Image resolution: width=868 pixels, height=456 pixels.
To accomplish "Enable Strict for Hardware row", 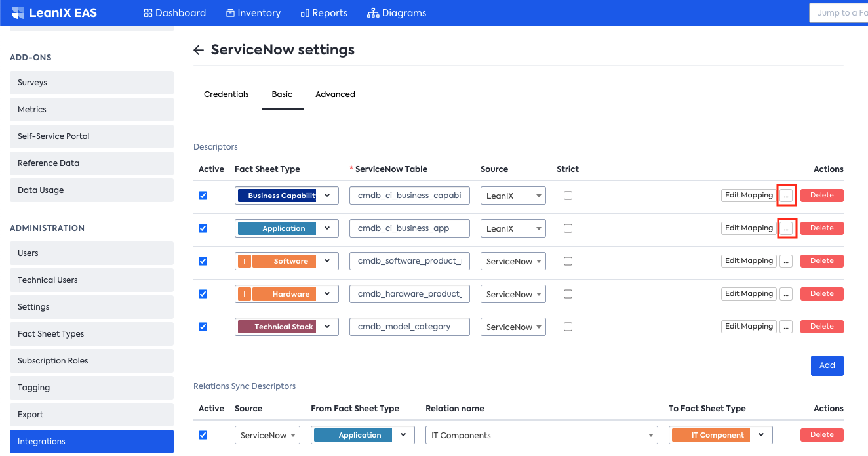I will point(568,294).
